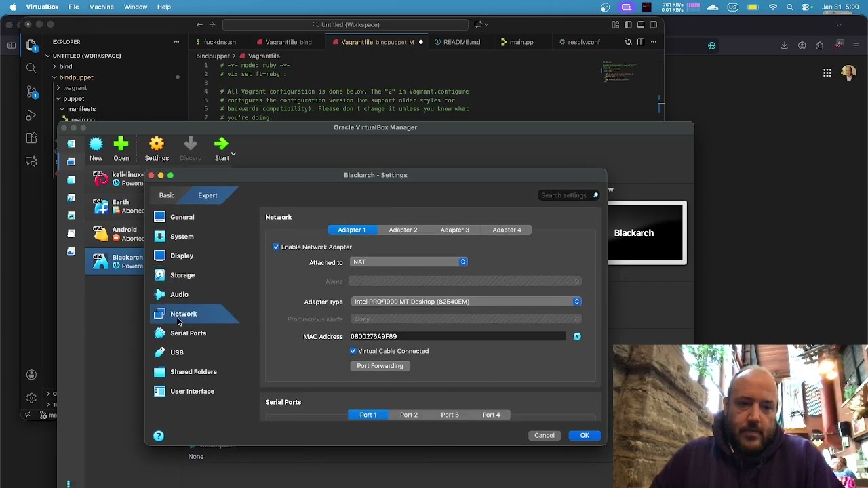Click the New machine toolbar icon
Viewport: 868px width, 488px height.
96,144
